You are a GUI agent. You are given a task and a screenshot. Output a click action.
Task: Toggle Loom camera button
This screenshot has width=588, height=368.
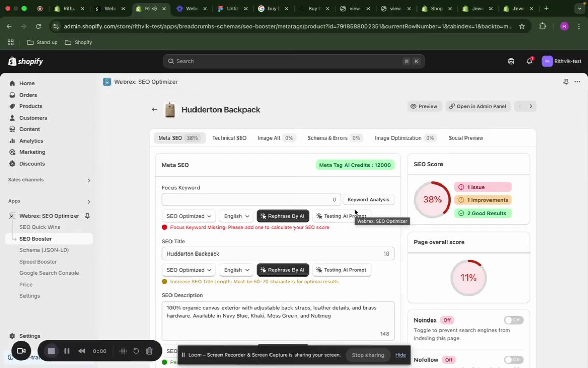click(21, 351)
